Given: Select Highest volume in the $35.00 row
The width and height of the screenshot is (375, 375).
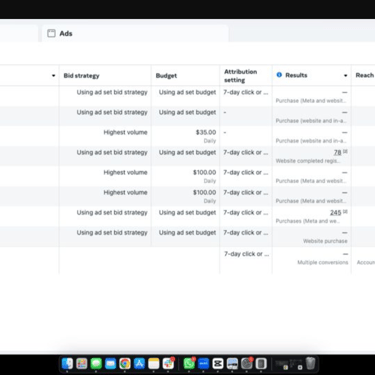Looking at the screenshot, I should (125, 132).
